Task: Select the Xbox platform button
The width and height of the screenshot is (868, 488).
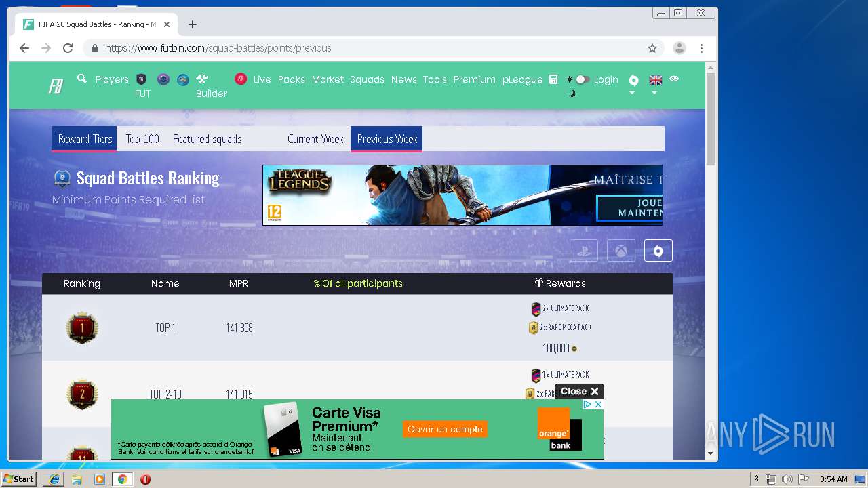Action: [621, 251]
